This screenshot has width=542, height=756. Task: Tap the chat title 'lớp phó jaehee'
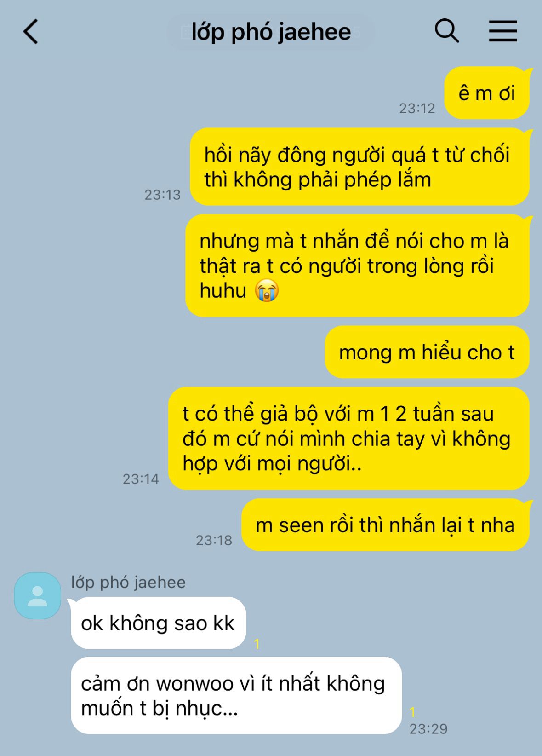tap(271, 32)
